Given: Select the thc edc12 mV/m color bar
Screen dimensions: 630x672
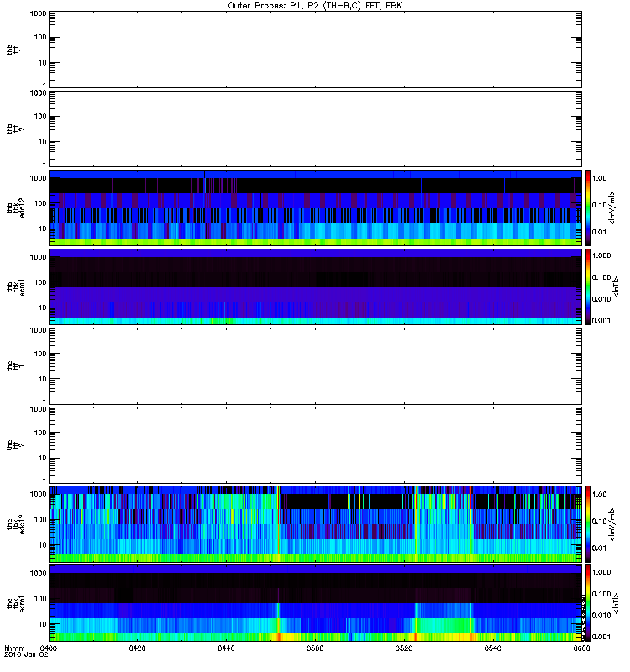Looking at the screenshot, I should pos(588,523).
